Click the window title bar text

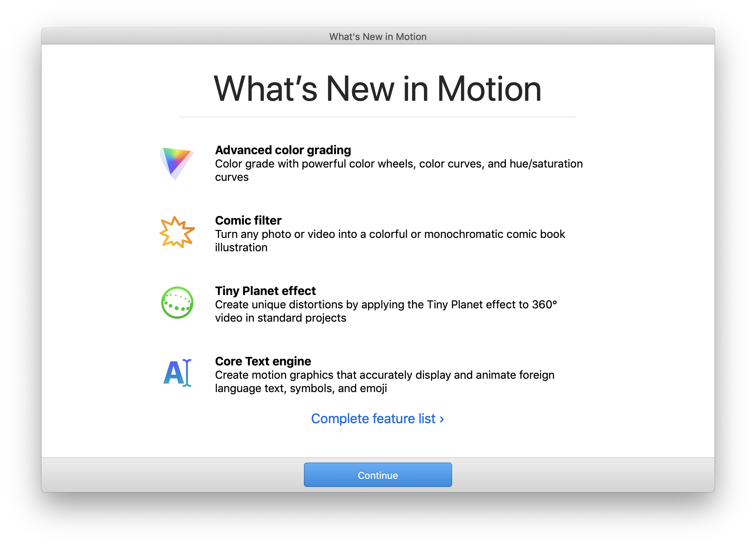click(378, 37)
